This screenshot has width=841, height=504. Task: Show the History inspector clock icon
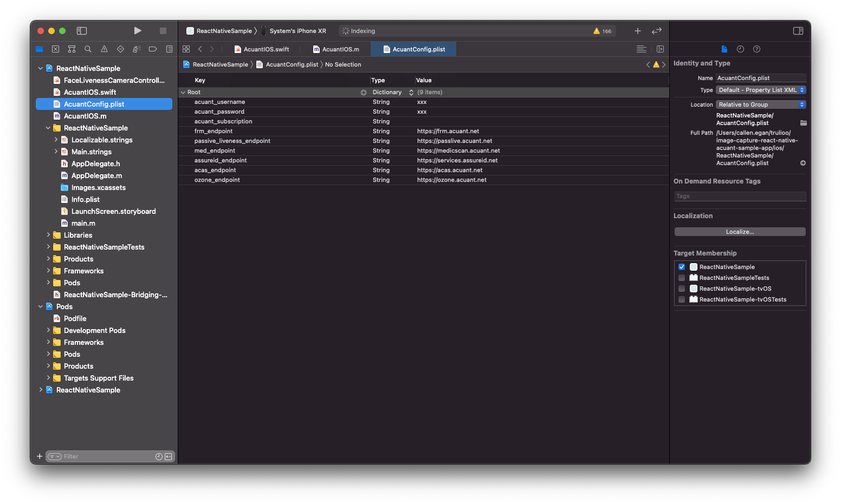point(740,49)
